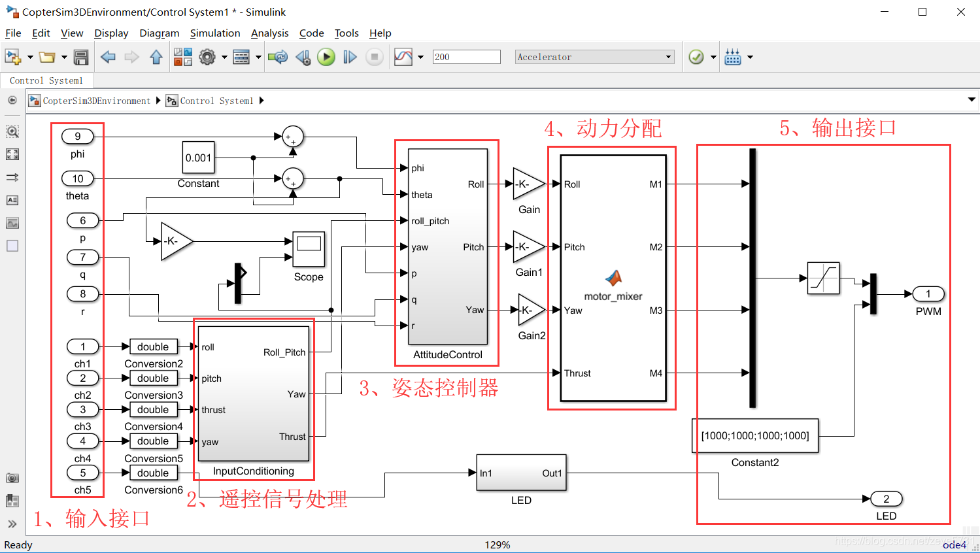The height and width of the screenshot is (553, 980).
Task: Open the Diagram menu
Action: click(159, 33)
